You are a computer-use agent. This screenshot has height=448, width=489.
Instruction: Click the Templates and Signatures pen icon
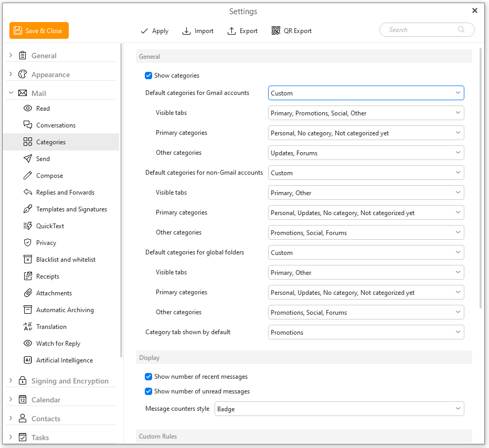pyautogui.click(x=28, y=209)
